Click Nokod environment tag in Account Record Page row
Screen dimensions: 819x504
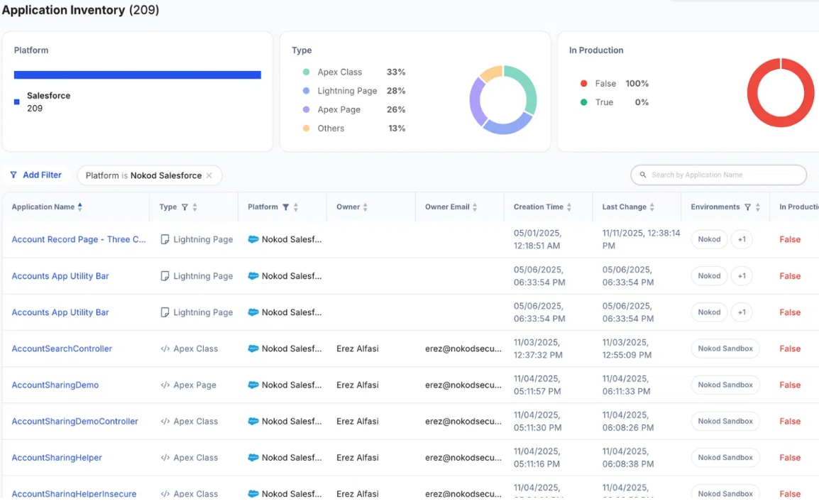(x=709, y=239)
